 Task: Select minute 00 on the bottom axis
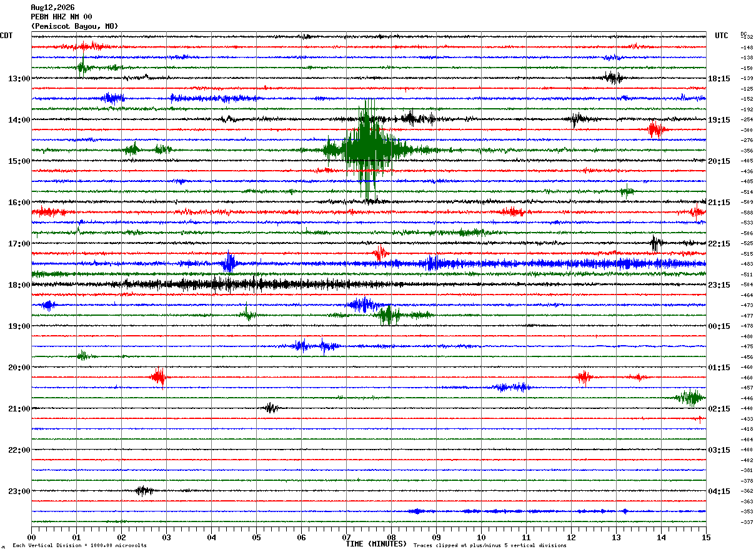[31, 537]
